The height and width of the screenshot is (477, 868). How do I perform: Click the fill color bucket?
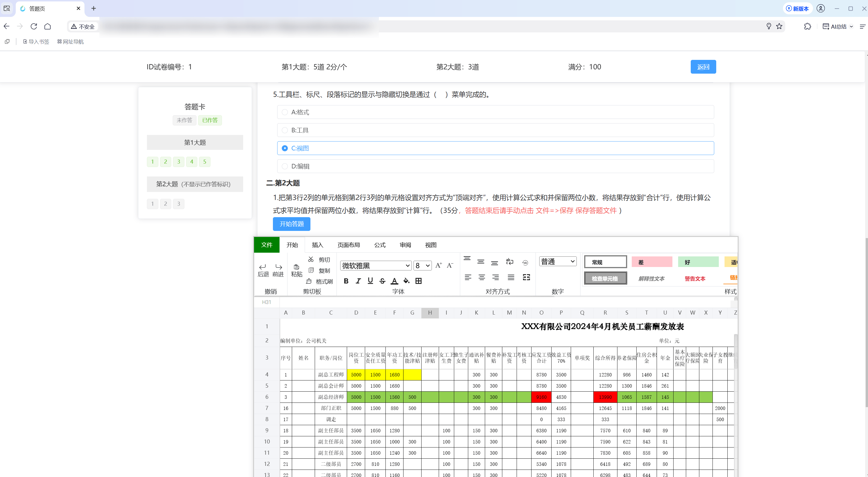coord(406,281)
